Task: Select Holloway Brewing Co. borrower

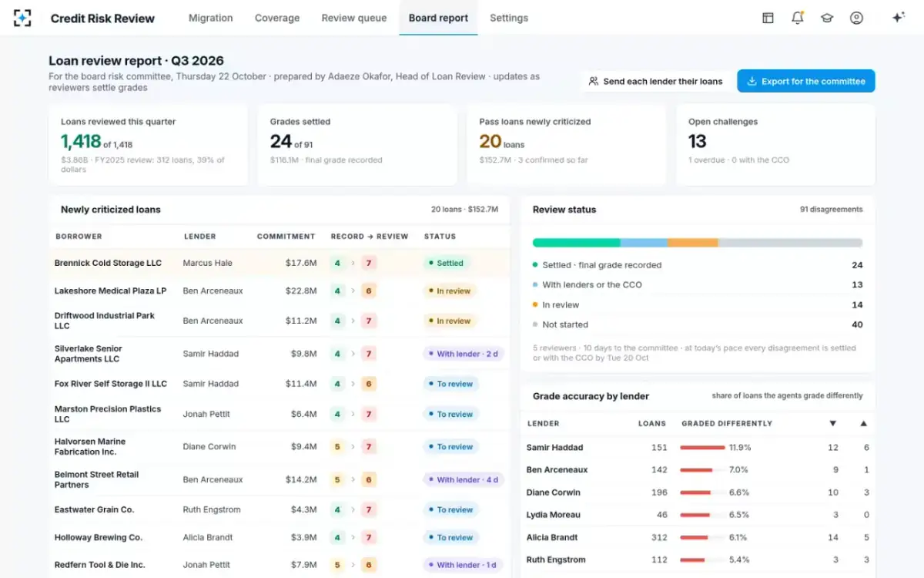Action: click(98, 538)
